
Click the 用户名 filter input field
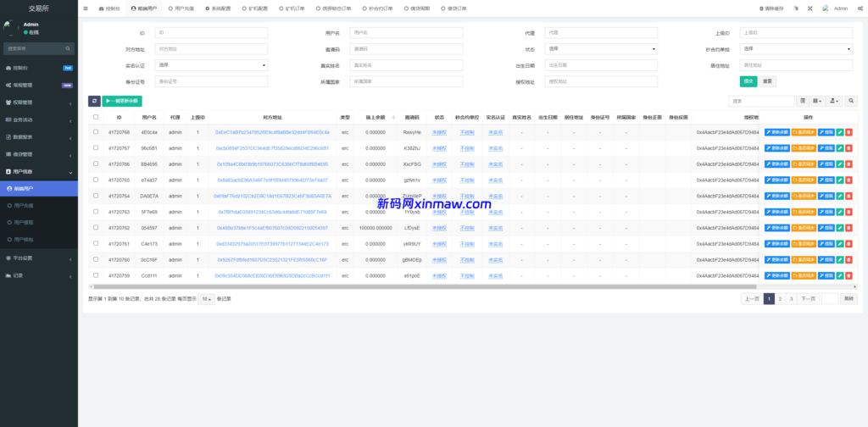click(407, 33)
